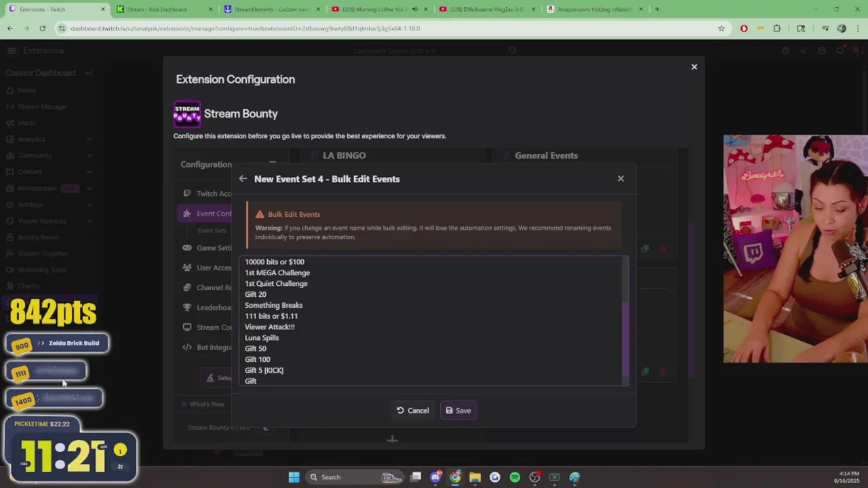Click the 'Gift 20' event line
Viewport: 868px width, 488px height.
(256, 294)
